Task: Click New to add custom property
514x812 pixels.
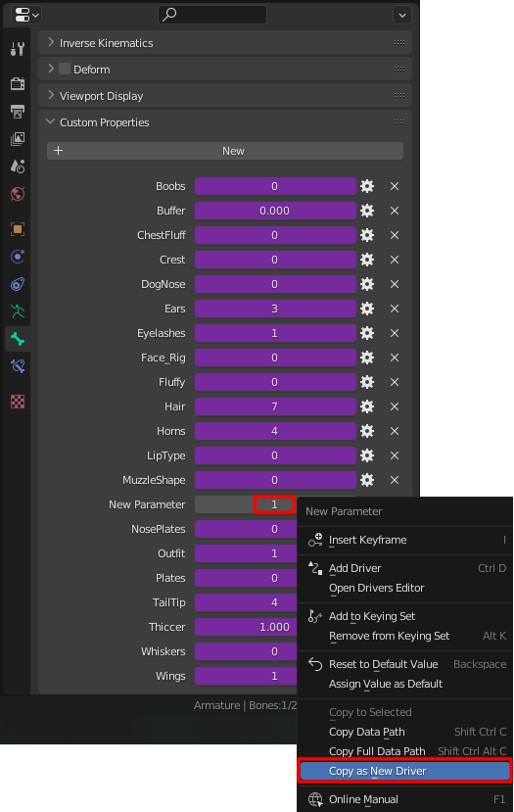Action: click(x=225, y=151)
